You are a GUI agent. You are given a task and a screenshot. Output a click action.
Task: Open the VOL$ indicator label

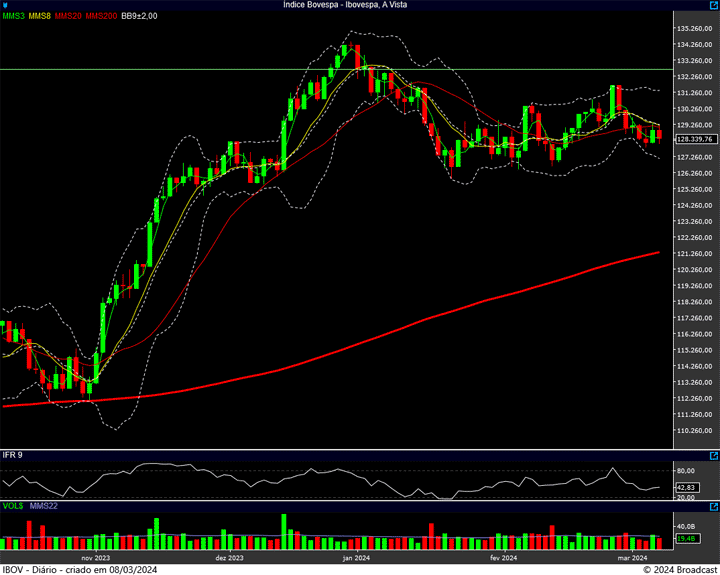[x=12, y=507]
